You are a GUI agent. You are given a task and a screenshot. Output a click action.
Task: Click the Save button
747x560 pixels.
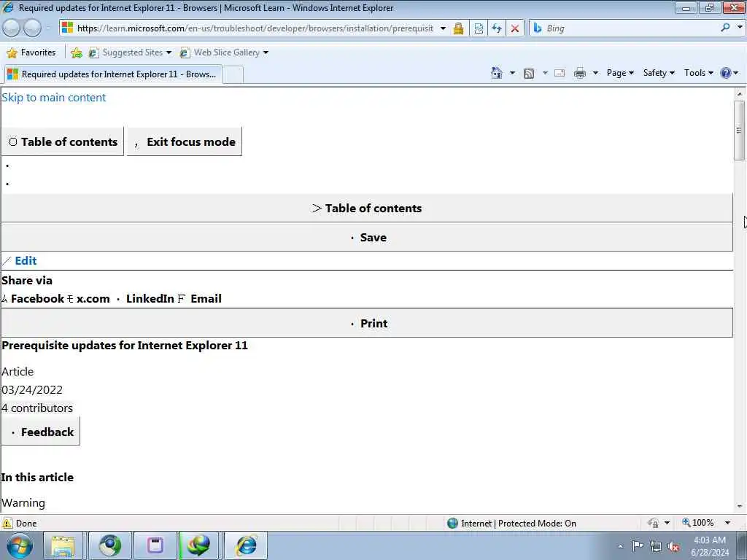coord(367,237)
